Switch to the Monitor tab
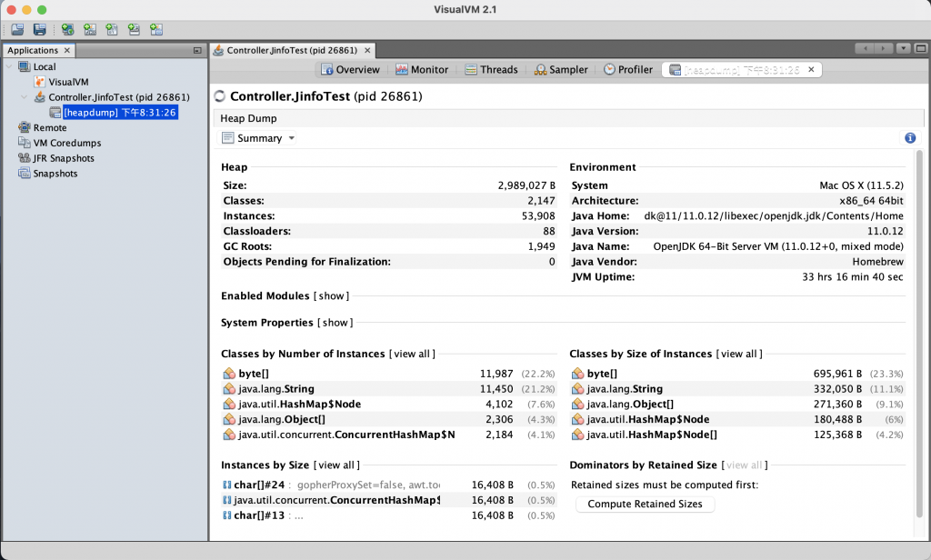931x560 pixels. pos(422,69)
